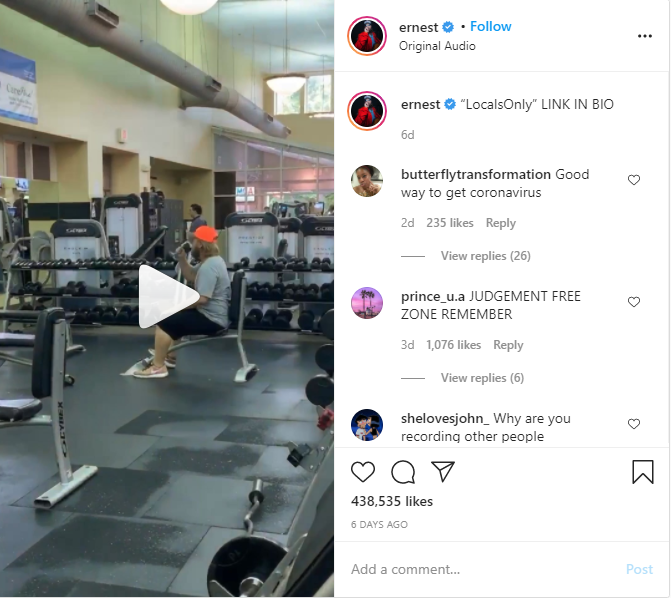Click the Add a comment field

tap(484, 569)
